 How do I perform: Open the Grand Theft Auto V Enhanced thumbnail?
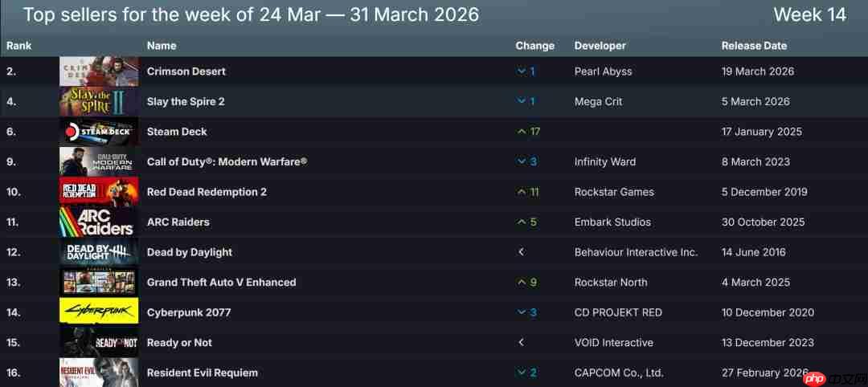99,283
